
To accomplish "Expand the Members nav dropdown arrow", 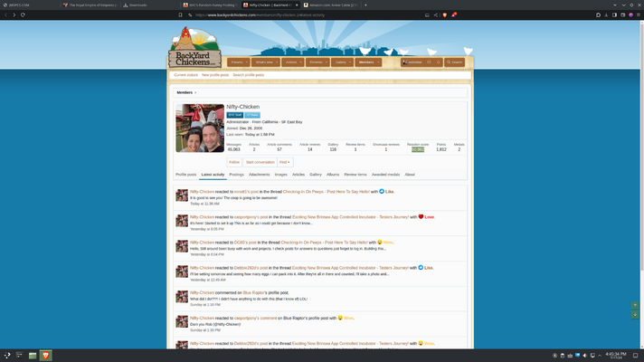I will [x=378, y=62].
